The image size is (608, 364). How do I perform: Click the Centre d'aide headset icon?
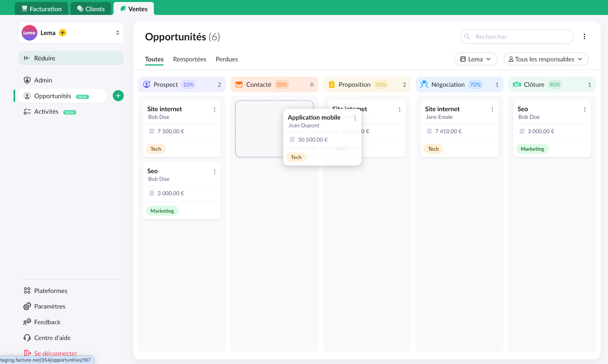[27, 338]
